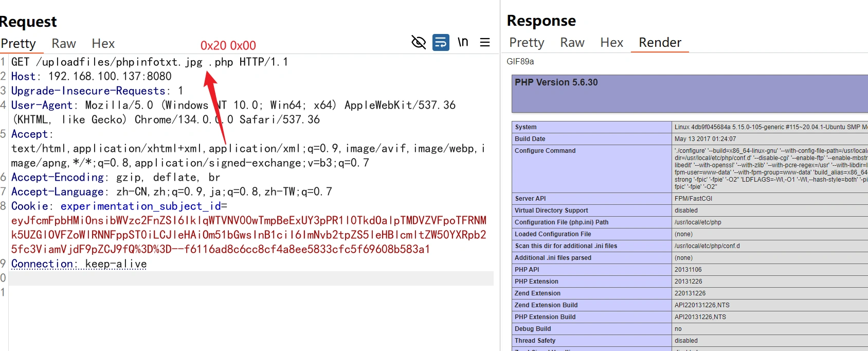Click the red Cookie value text
868x351 pixels.
tap(248, 235)
